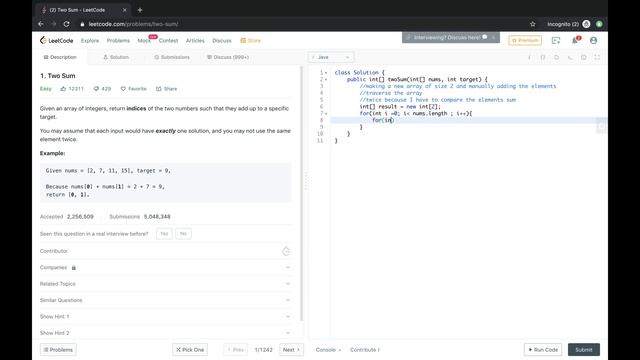
Task: Click the panel divider drag handle
Action: pos(306,181)
